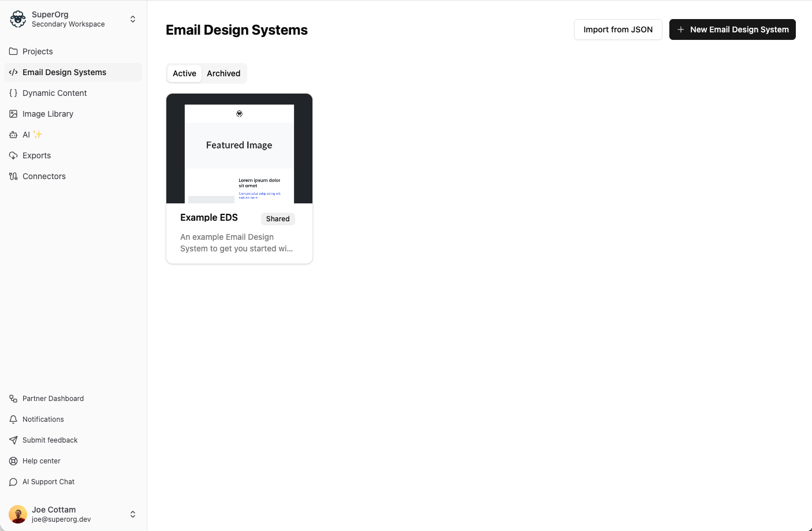
Task: Open the SuperOrg workspace switcher chevron
Action: point(133,18)
